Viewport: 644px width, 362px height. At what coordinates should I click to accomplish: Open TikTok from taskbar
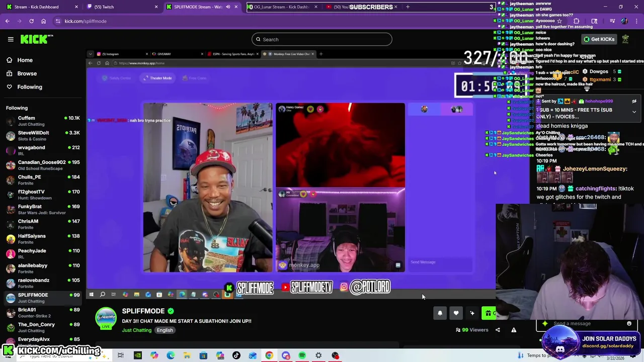pos(236,356)
